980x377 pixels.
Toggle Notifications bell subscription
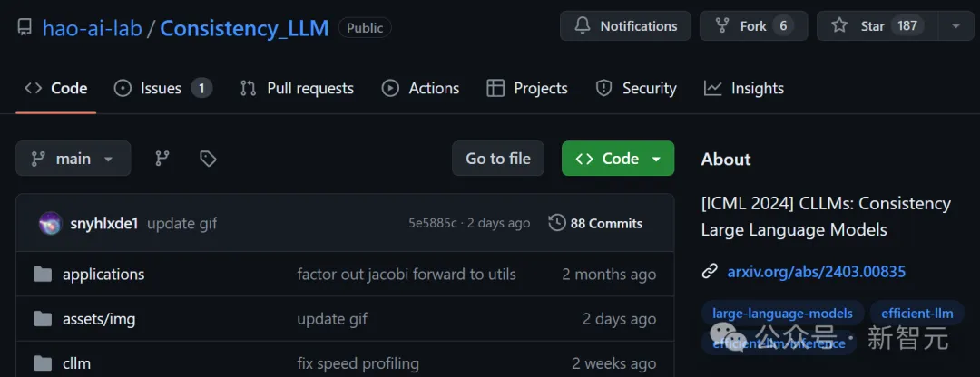pyautogui.click(x=625, y=26)
